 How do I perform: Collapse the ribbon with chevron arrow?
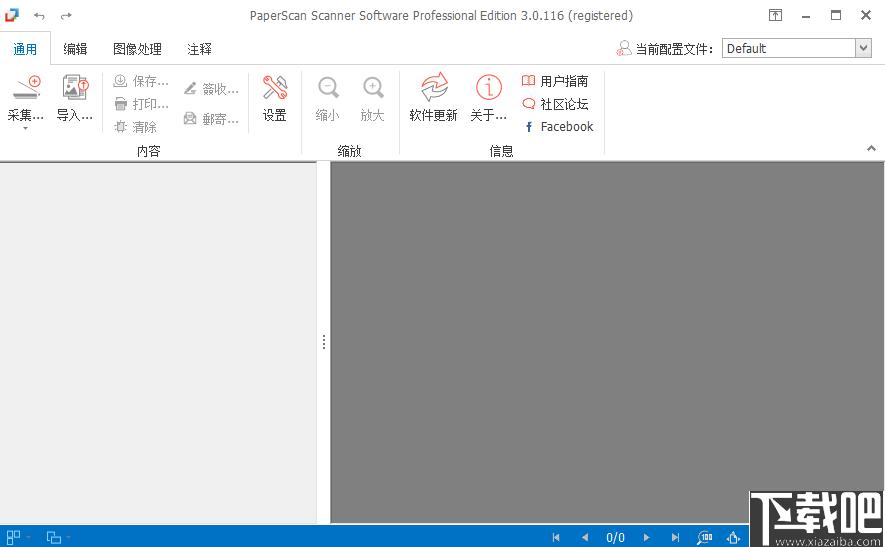pos(871,148)
